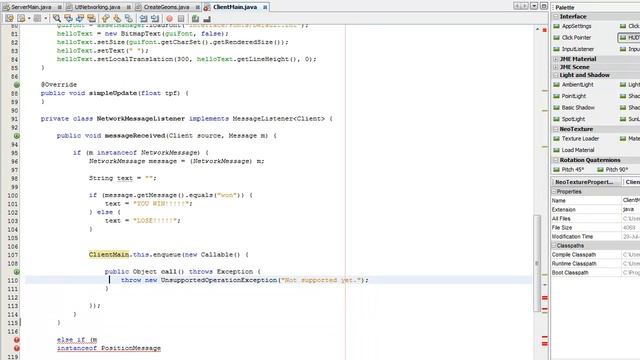Select Basic Shadow palette item
Image resolution: width=640 pixels, height=360 pixels.
[574, 107]
